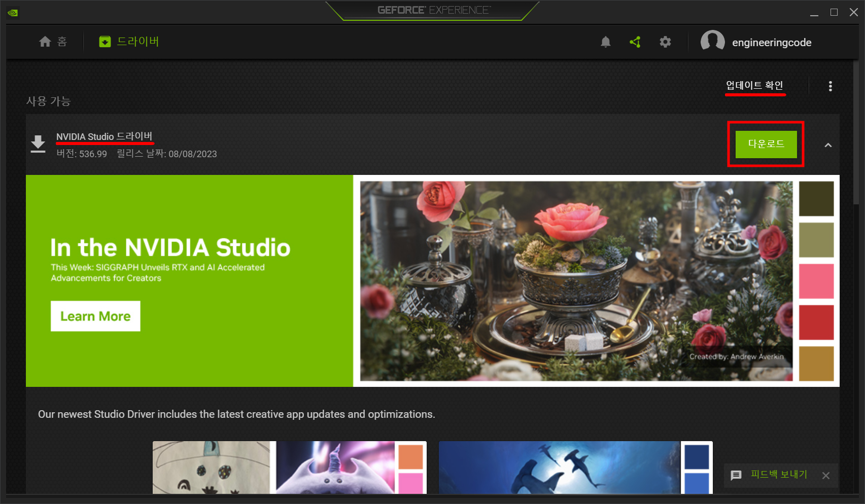Select the khaki color swatch
Viewport: 865px width, 504px height.
(x=816, y=240)
